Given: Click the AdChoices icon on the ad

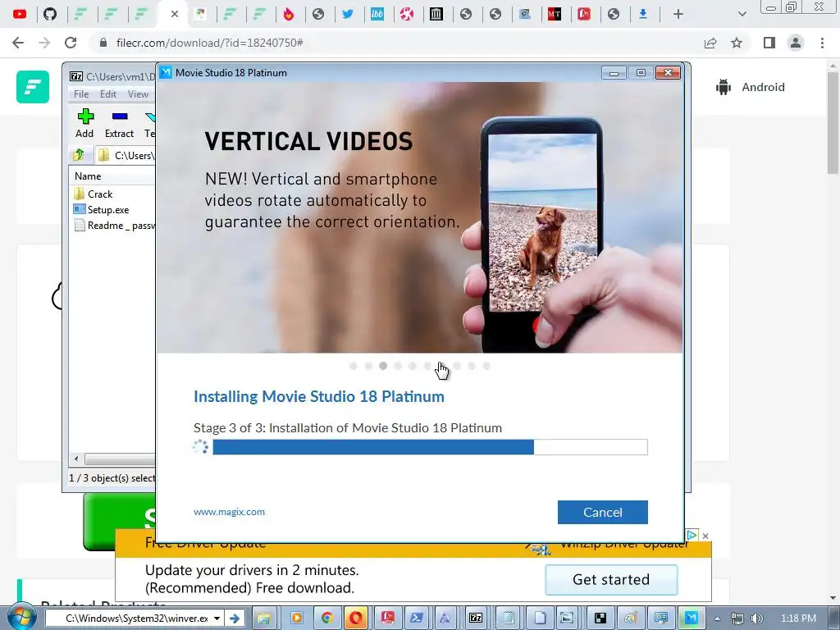Looking at the screenshot, I should (692, 535).
